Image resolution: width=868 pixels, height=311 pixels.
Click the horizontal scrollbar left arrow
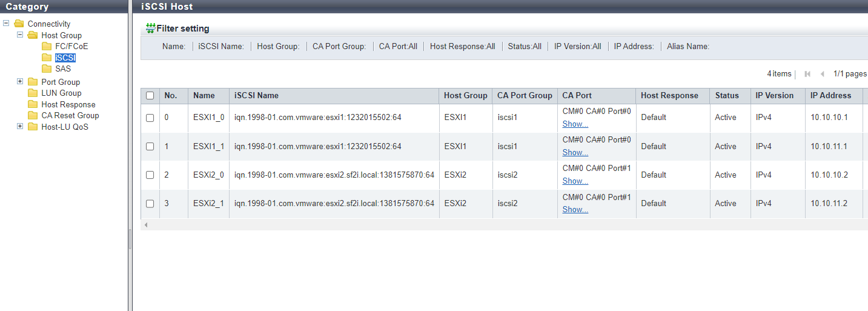pos(145,225)
